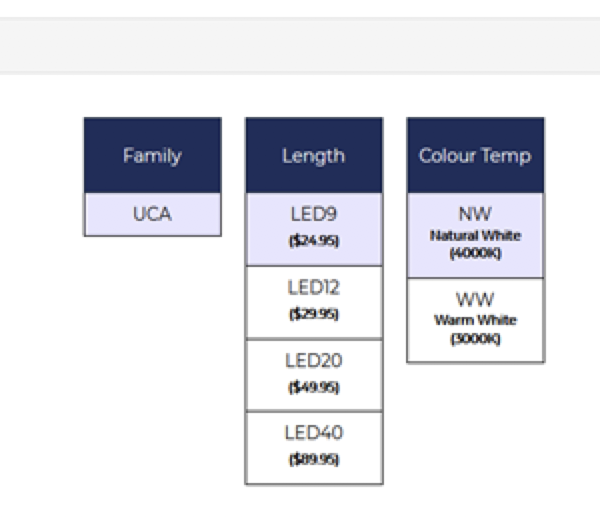600x520 pixels.
Task: Select the UCA family option
Action: [152, 214]
